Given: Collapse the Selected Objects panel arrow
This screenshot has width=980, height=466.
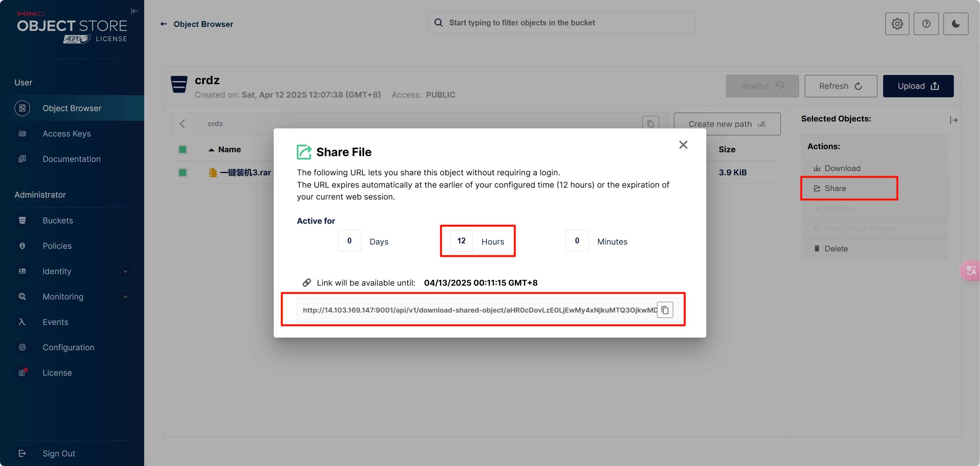Looking at the screenshot, I should click(953, 120).
